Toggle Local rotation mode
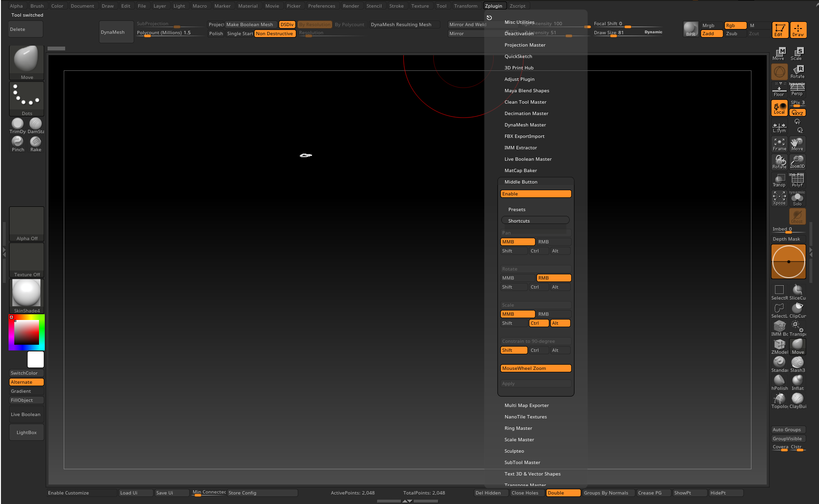Screen dimensions: 819x504 (780, 108)
